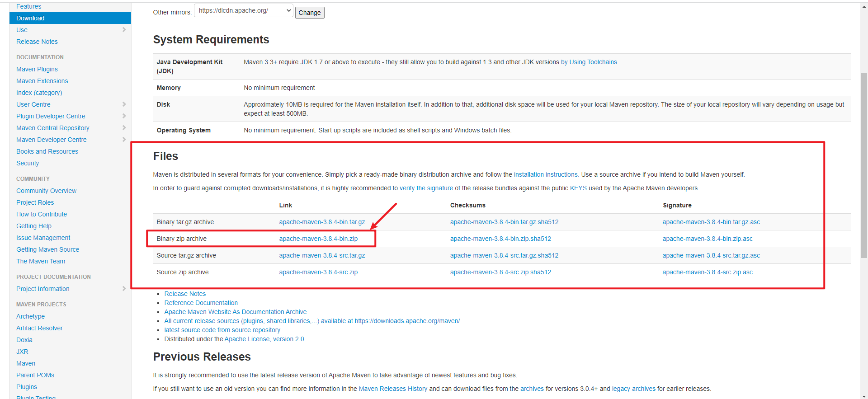Open the KEYS link
This screenshot has height=399, width=868.
pos(578,188)
